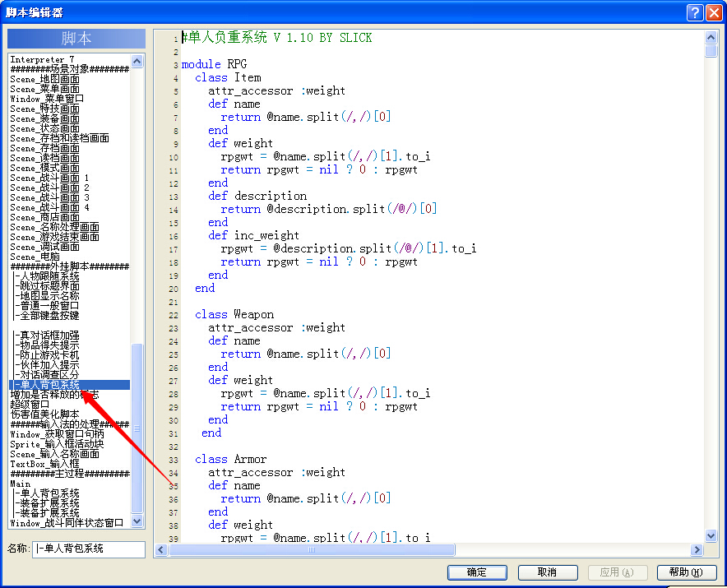
Task: Select Scene_游戏结束画面 script
Action: click(x=54, y=237)
